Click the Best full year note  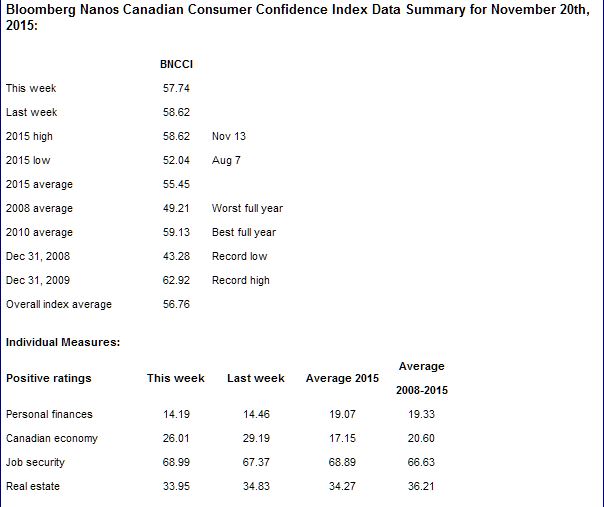click(x=244, y=232)
